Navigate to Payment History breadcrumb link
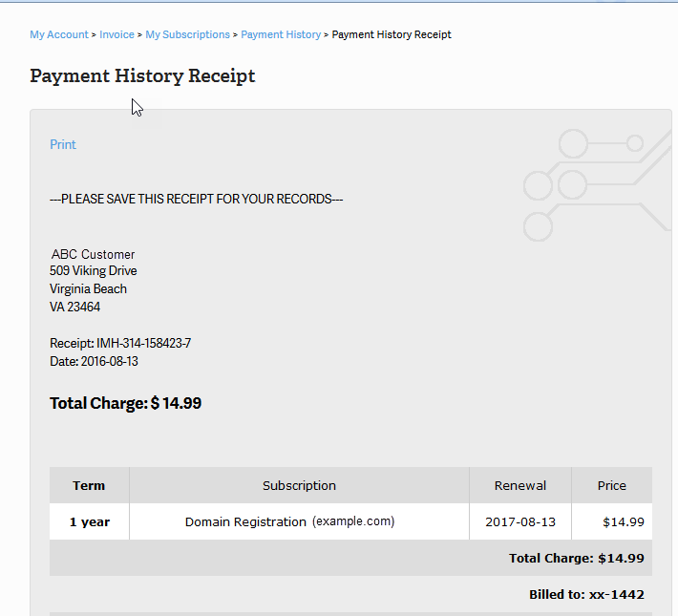Screen dimensions: 678x616 [281, 34]
